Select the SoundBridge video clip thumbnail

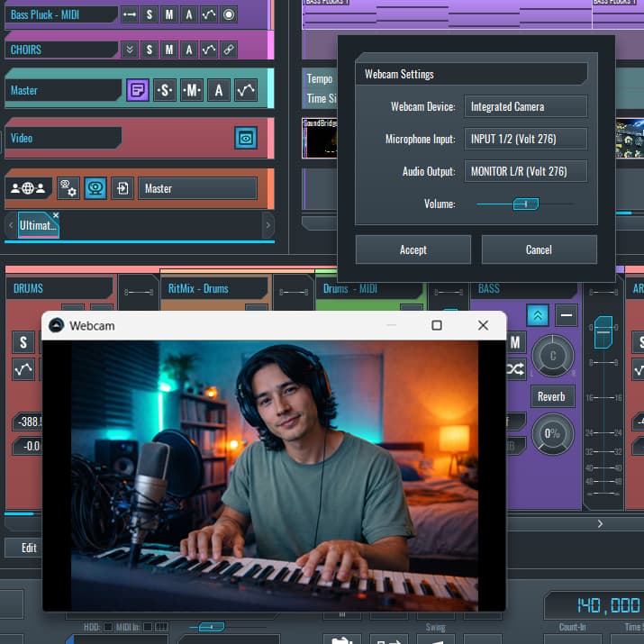[320, 139]
